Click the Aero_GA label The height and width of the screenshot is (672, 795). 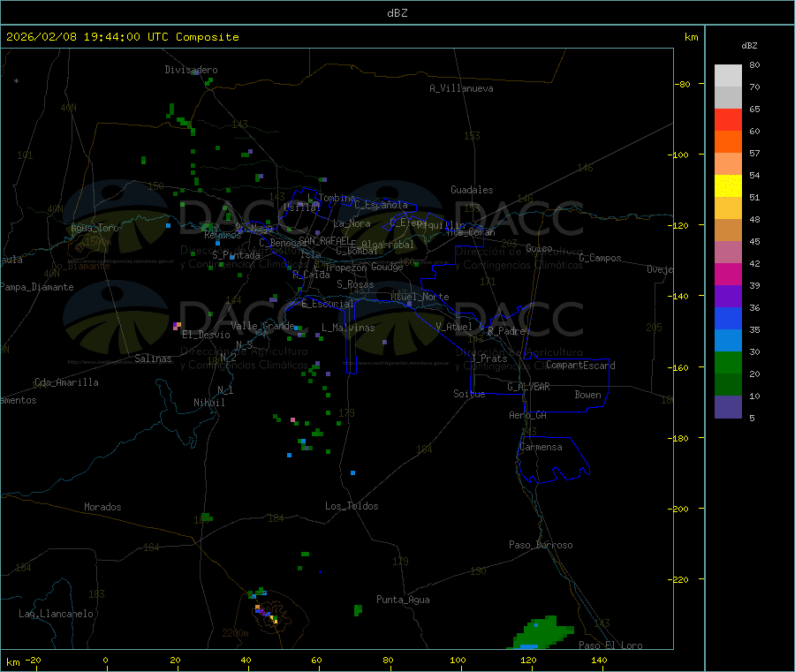coord(528,415)
